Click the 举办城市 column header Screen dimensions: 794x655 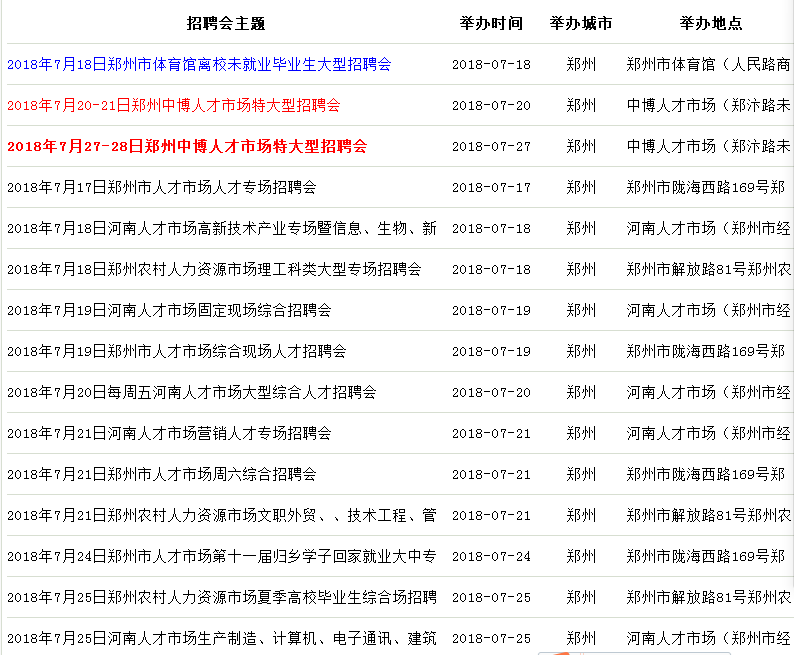(581, 23)
